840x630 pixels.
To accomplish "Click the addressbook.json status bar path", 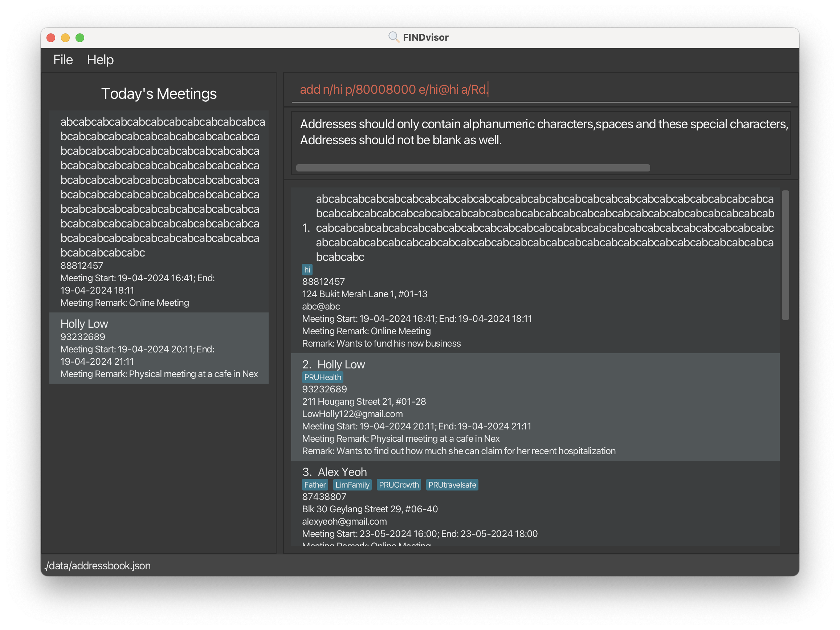I will [x=98, y=565].
